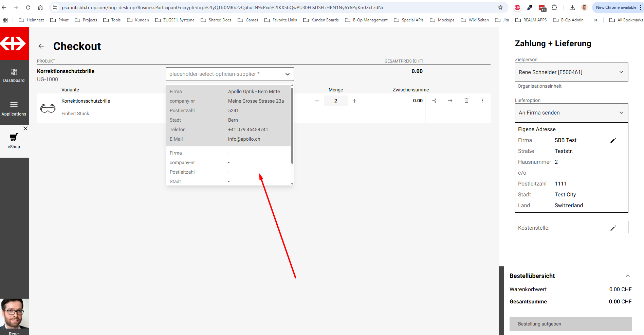This screenshot has height=335, width=644.
Task: Click the back arrow beside Checkout
Action: [x=41, y=46]
